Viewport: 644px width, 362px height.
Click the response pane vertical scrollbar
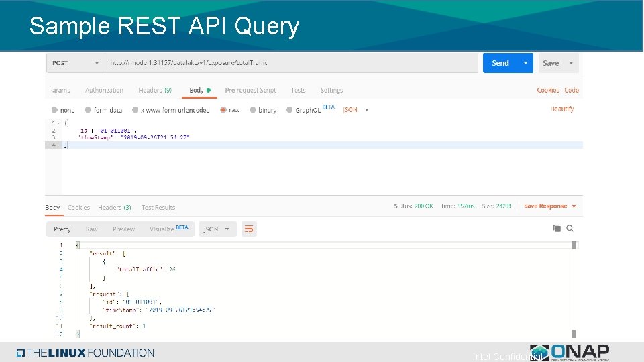[x=574, y=290]
